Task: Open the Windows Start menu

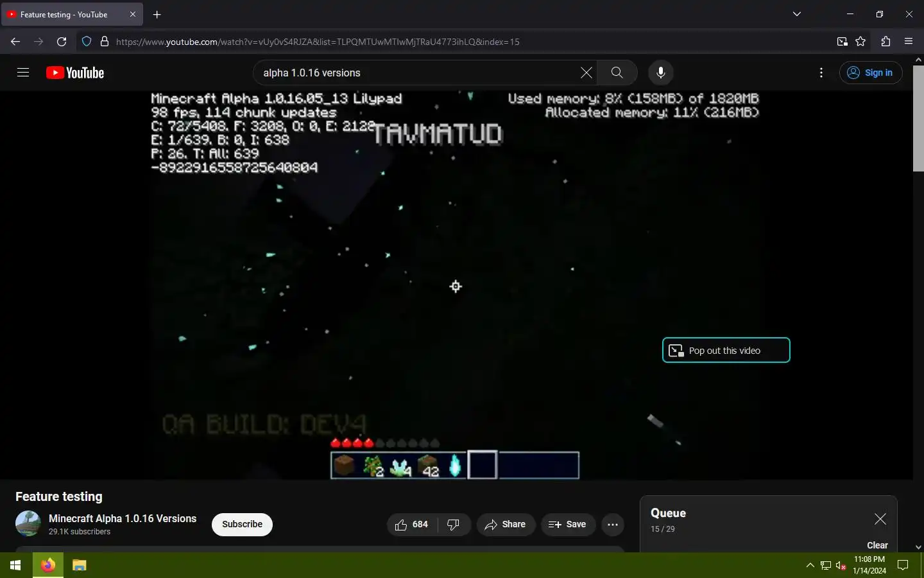Action: tap(15, 565)
